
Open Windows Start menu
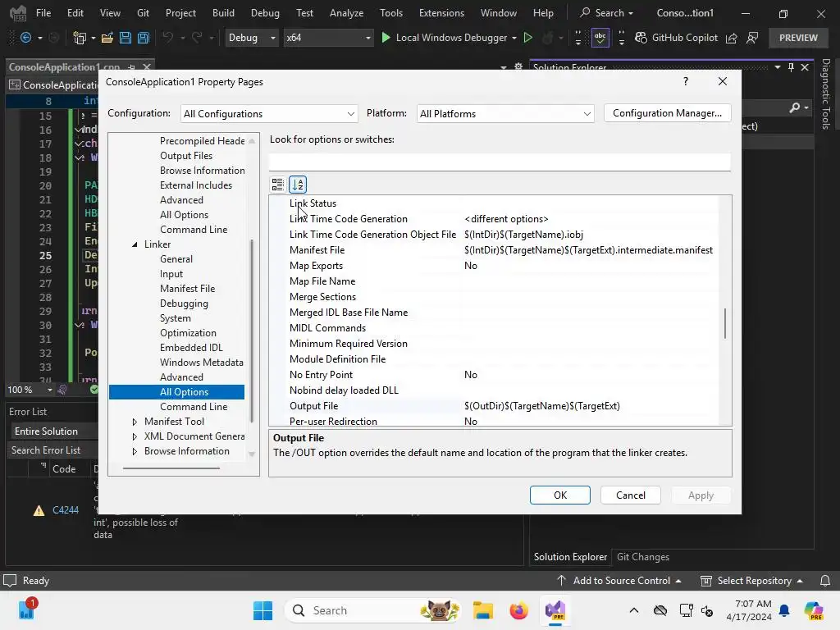pyautogui.click(x=262, y=610)
